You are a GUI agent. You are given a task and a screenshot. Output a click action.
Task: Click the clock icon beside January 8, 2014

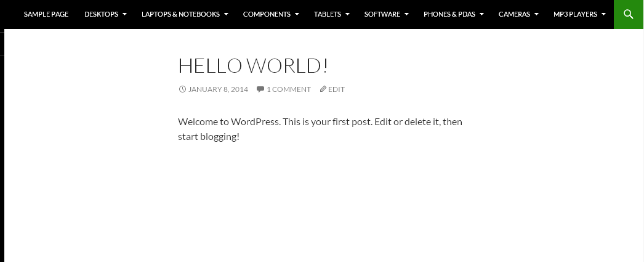point(182,89)
